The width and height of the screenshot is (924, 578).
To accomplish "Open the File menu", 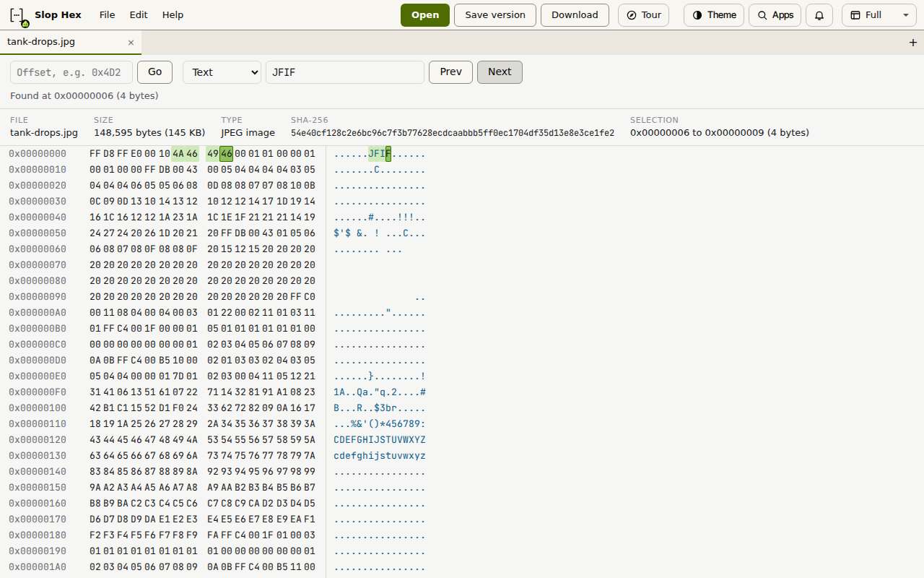I will tap(107, 15).
